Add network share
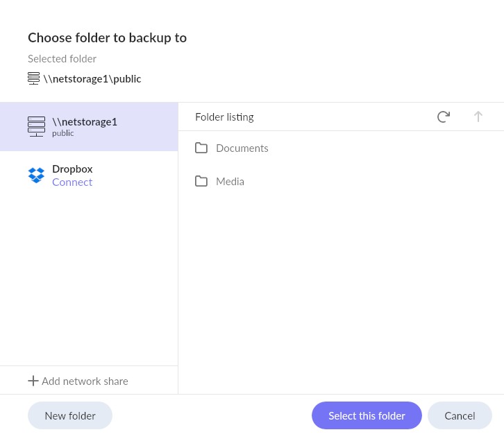The width and height of the screenshot is (504, 448). (x=78, y=381)
